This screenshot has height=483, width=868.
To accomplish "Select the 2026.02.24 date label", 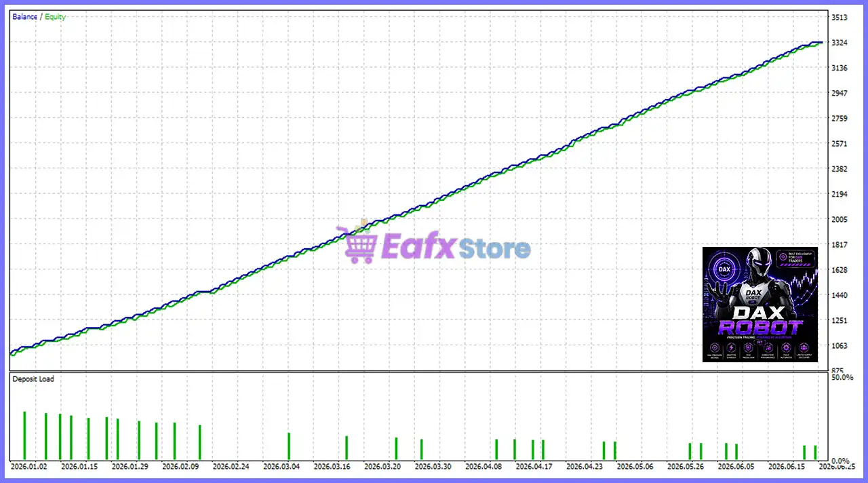I will 231,467.
